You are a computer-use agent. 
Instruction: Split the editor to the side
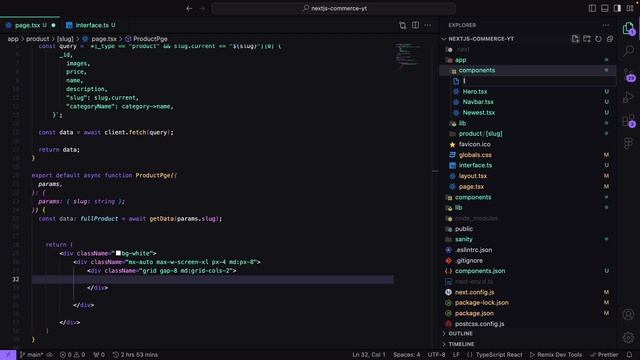pyautogui.click(x=415, y=25)
